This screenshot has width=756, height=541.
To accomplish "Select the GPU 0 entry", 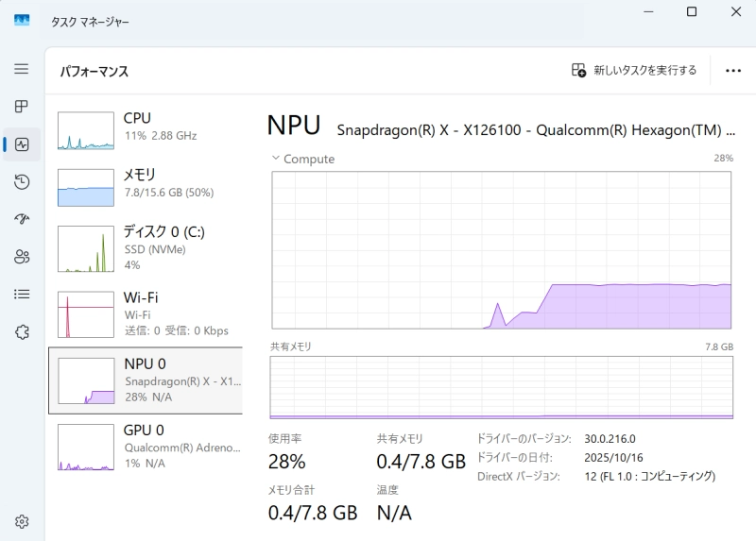I will pyautogui.click(x=146, y=447).
